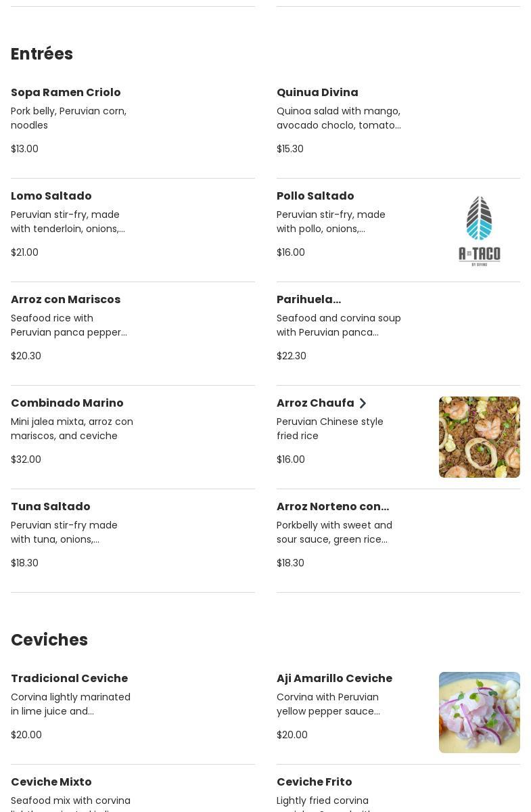Open the Quinua Divina menu item
Viewport: 531px width, 812px height.
pos(317,93)
